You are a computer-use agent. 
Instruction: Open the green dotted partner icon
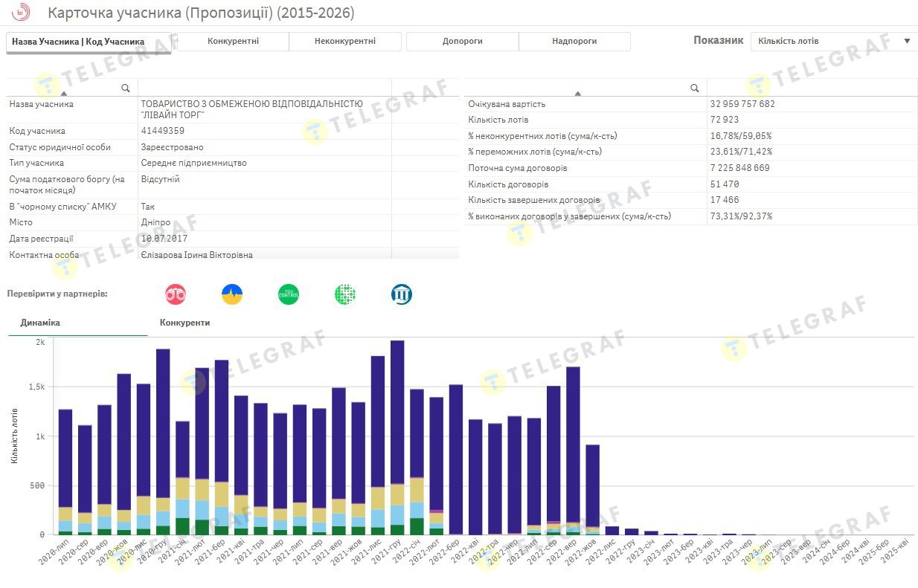(x=345, y=294)
